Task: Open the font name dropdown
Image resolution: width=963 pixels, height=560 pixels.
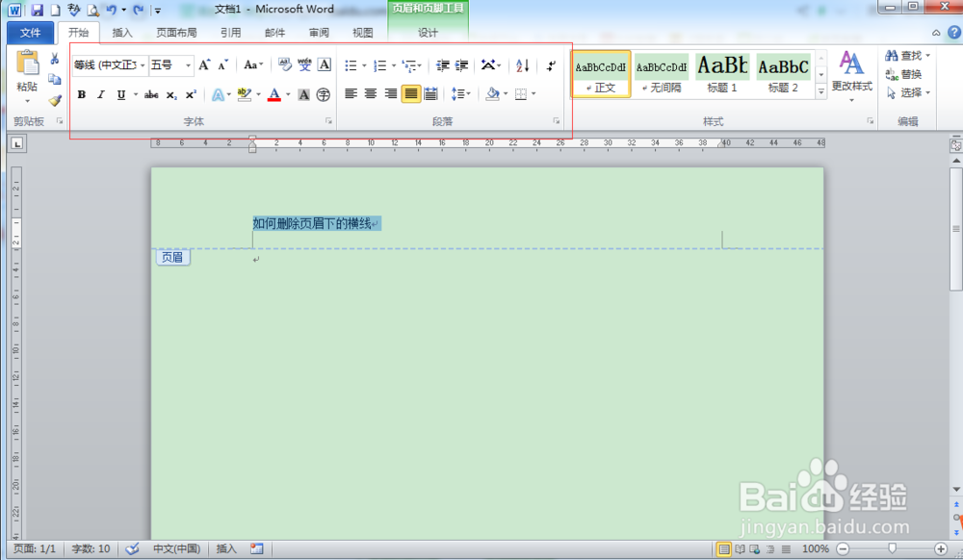Action: (x=143, y=65)
